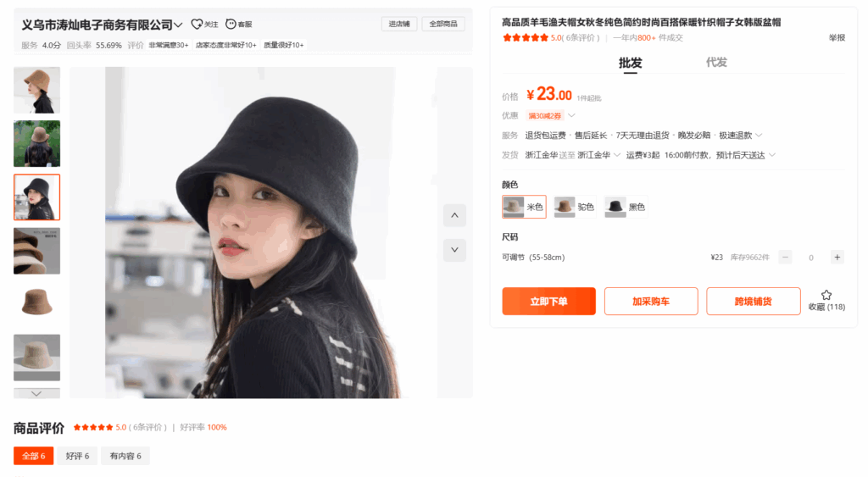Show previous image with up arrow

(x=454, y=215)
